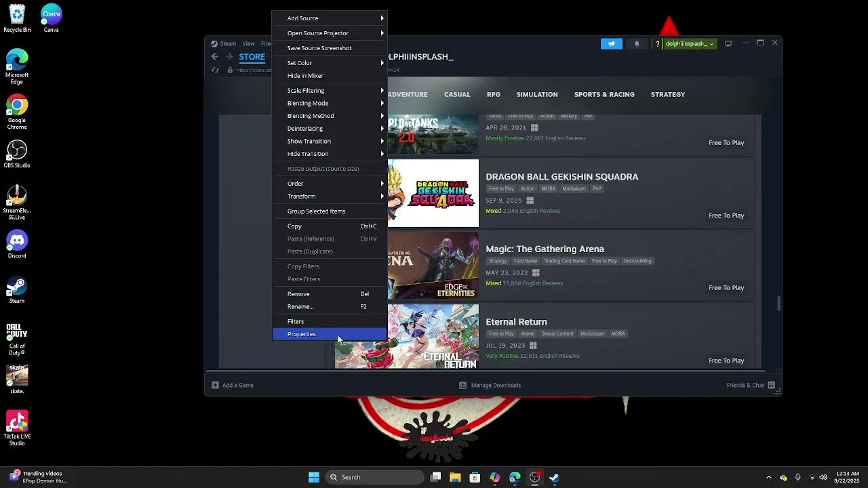Select Filters in the context menu
The image size is (868, 488).
329,321
